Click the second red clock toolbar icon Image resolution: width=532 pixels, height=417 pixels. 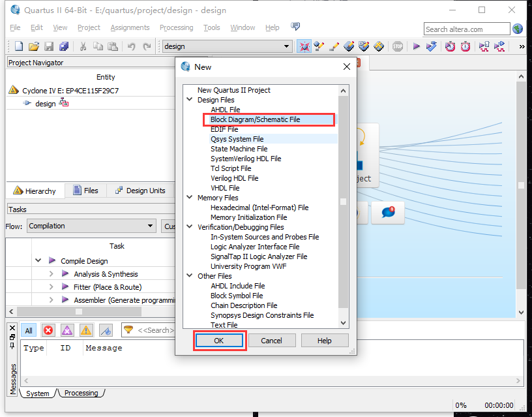[465, 46]
